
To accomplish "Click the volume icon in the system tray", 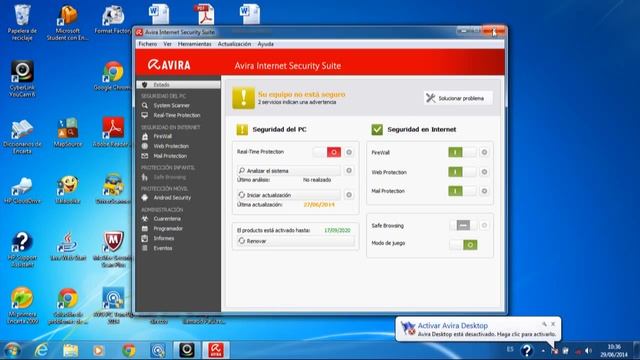I will 588,351.
